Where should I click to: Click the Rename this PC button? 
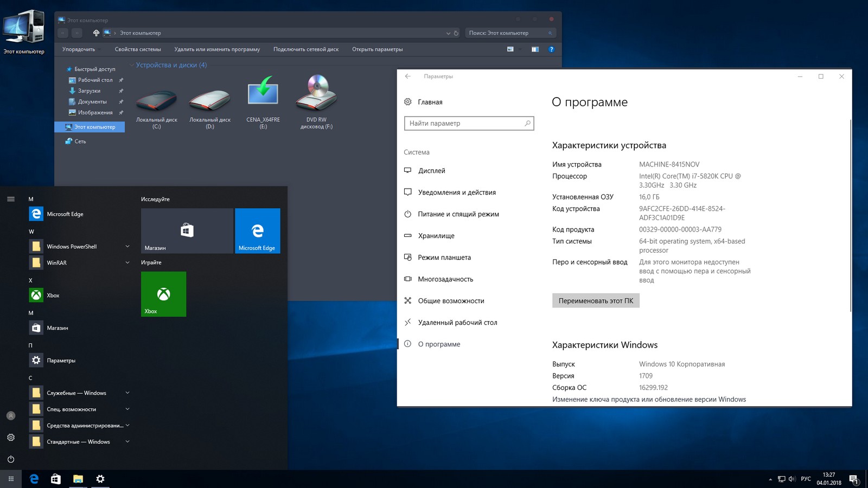(x=595, y=301)
